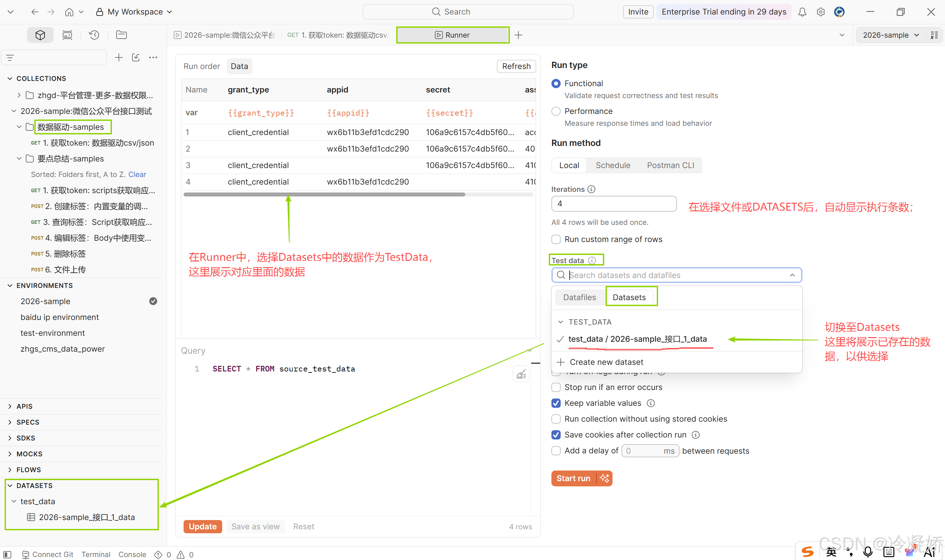This screenshot has width=945, height=560.
Task: Click the data table horizontal scrollbar
Action: (x=324, y=195)
